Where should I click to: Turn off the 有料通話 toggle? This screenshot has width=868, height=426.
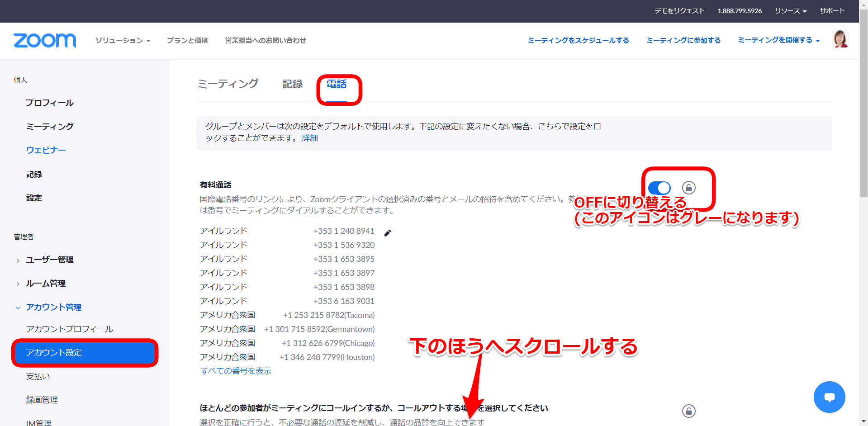coord(659,188)
